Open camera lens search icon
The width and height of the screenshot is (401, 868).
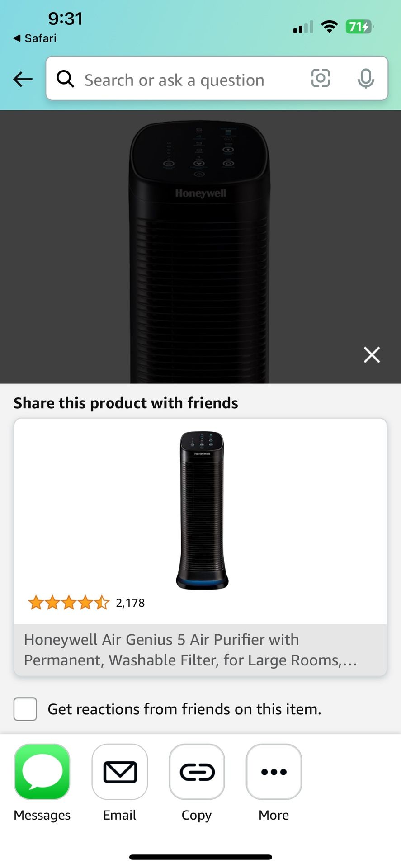(321, 78)
